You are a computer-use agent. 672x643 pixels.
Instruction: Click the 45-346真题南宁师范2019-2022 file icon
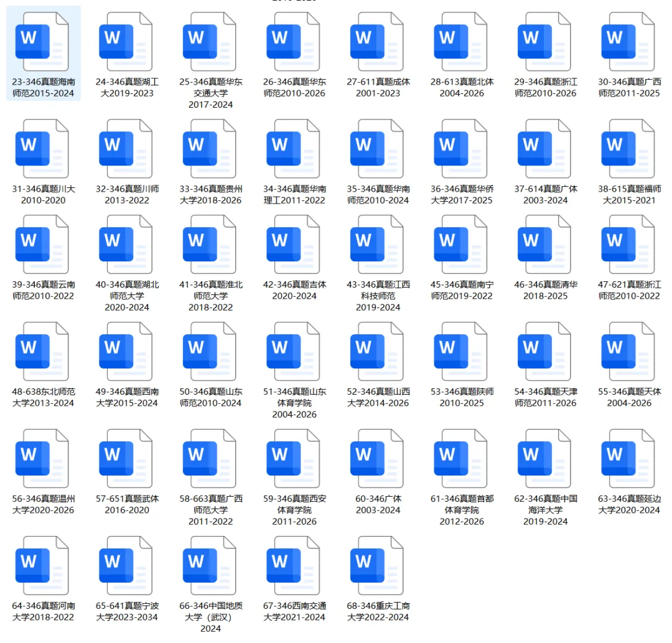tap(460, 245)
